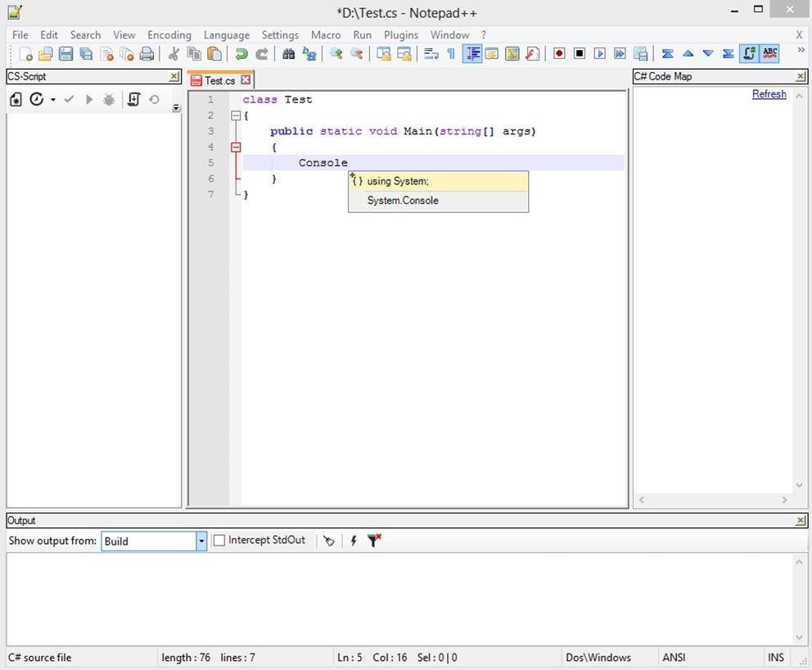Image resolution: width=812 pixels, height=670 pixels.
Task: Clear output with the broom icon
Action: tap(329, 541)
